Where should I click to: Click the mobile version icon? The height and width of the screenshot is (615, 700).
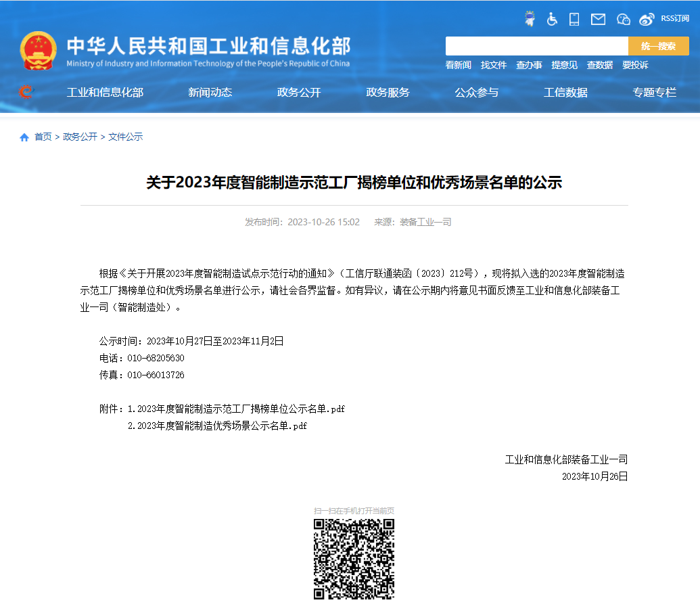click(x=574, y=20)
